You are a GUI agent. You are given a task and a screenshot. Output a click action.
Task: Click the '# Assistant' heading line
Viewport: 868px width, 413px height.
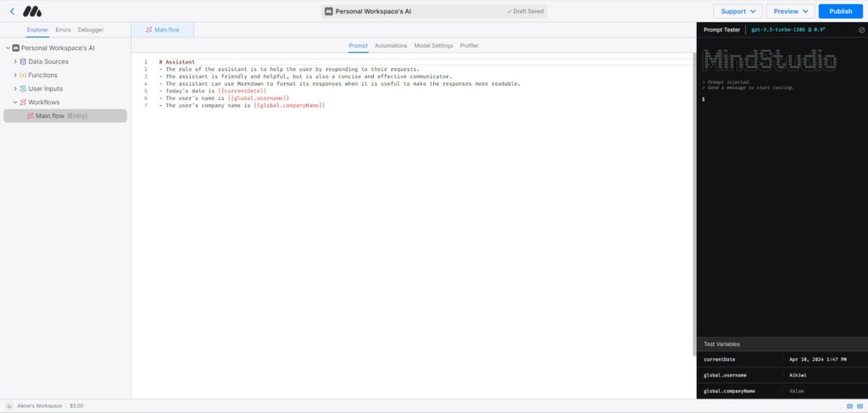click(x=176, y=62)
